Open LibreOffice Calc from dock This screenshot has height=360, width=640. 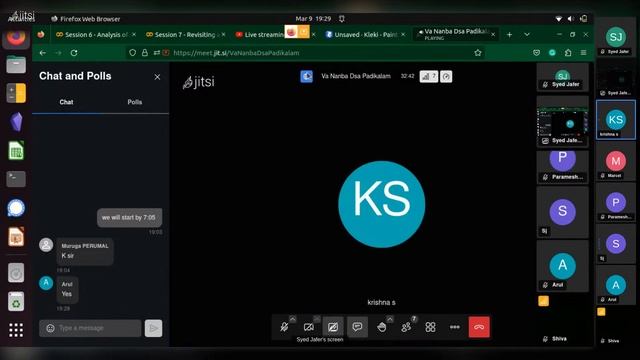pyautogui.click(x=16, y=150)
